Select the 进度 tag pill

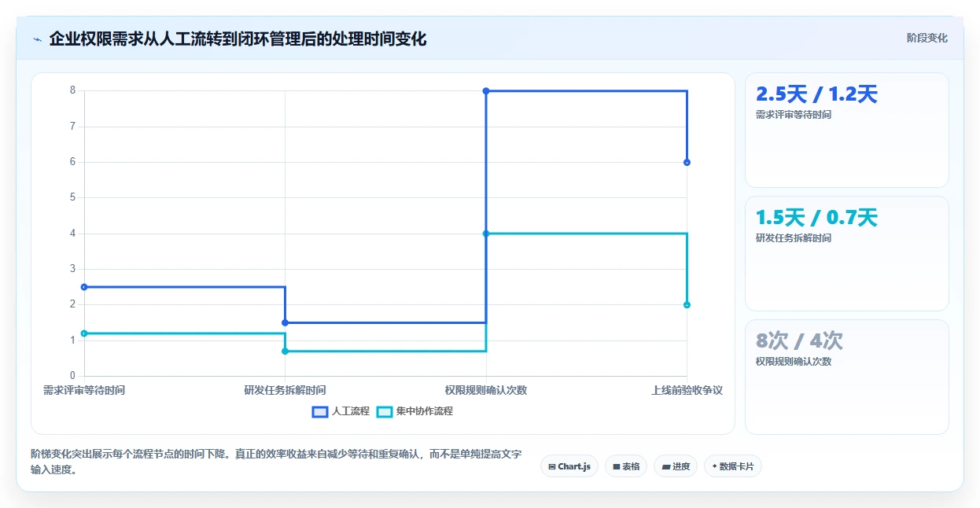[x=676, y=466]
